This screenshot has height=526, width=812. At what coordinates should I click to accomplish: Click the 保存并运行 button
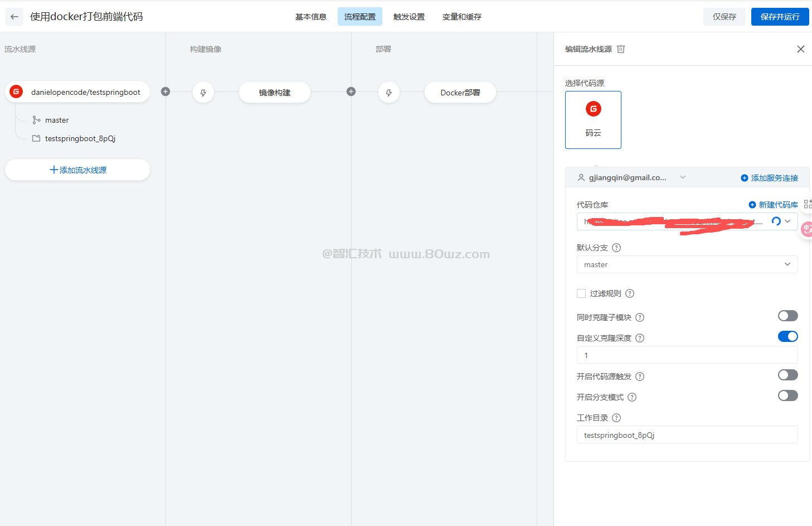tap(780, 17)
